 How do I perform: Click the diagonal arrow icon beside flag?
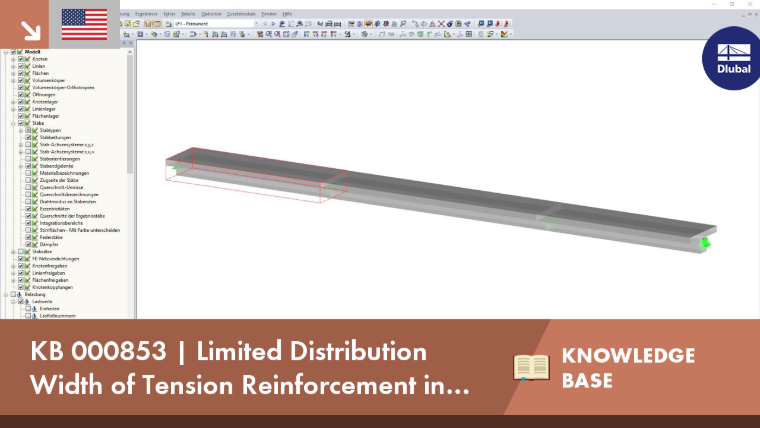pyautogui.click(x=30, y=30)
